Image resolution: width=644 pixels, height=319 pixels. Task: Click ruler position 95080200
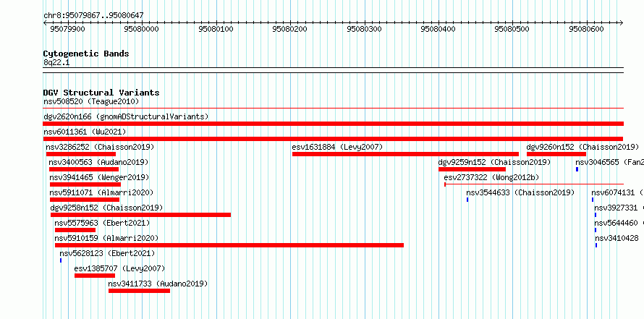(x=290, y=29)
